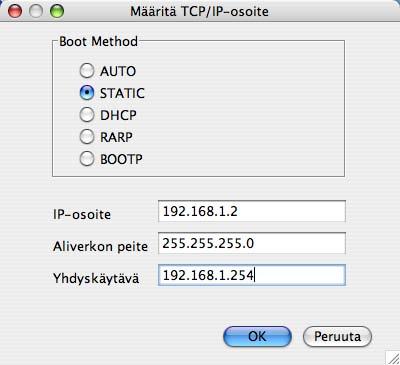Click the Aliverkon peite label

click(x=100, y=246)
